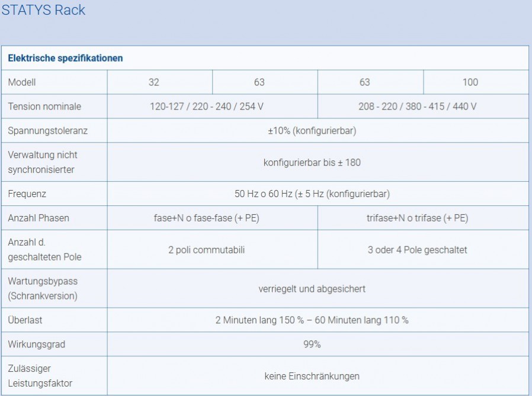
Task: Click the Tension nominale row label
Action: 44,107
